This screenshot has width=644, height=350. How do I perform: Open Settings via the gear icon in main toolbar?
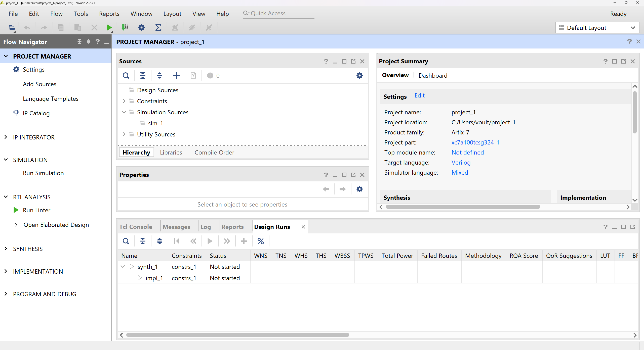tap(141, 27)
